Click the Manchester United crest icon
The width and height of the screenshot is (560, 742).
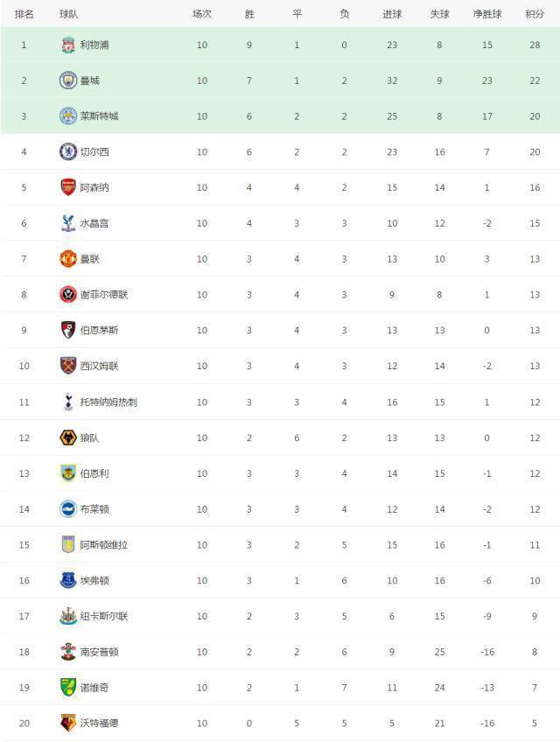(68, 259)
